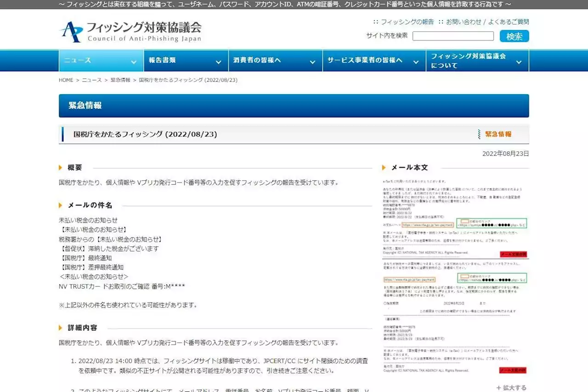Expand the 報告書類 dropdown chevron
The height and width of the screenshot is (392, 588).
(x=218, y=62)
